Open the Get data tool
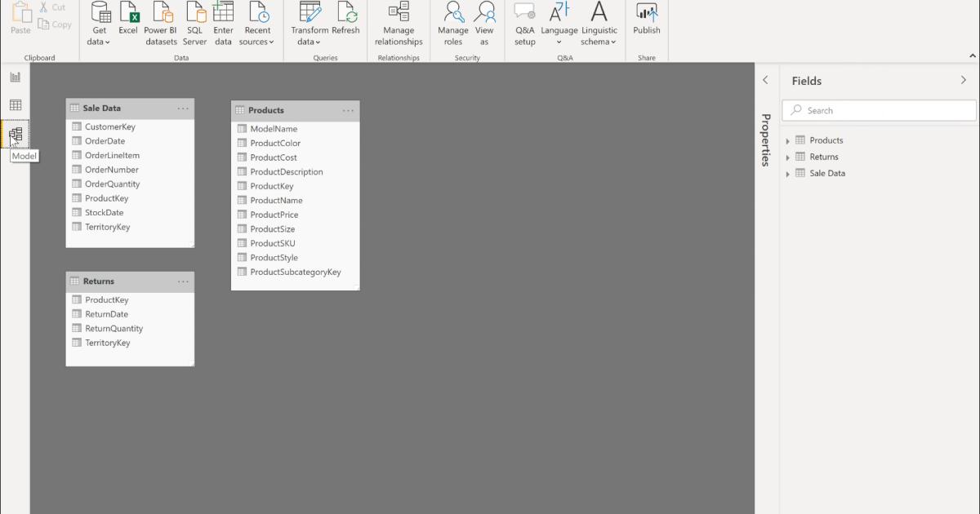 coord(98,23)
